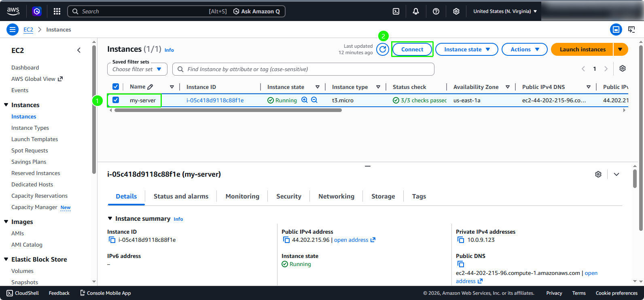Open details panel settings gear
Screen dimensions: 644x300
click(598, 174)
